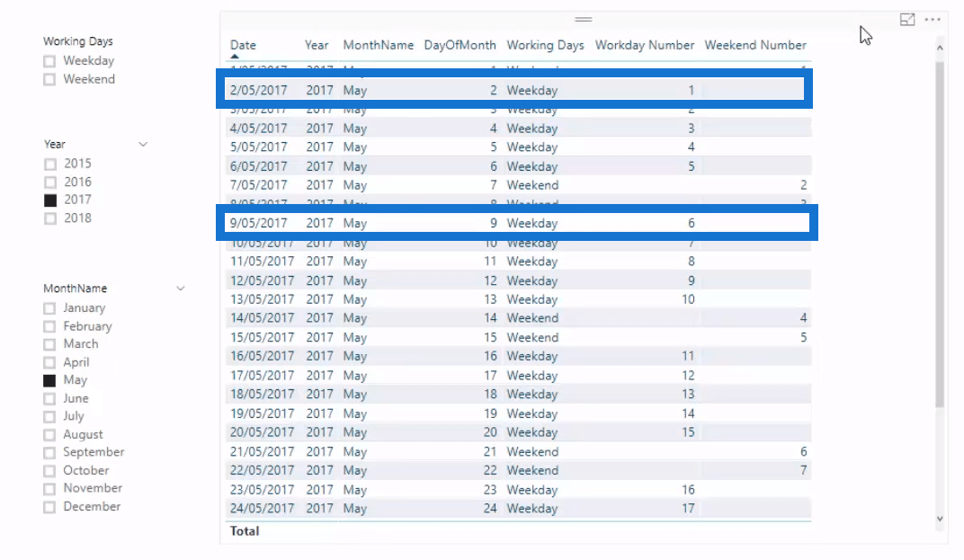Click Workday Number 17 in last row
Viewport: 964px width, 560px height.
[x=688, y=509]
